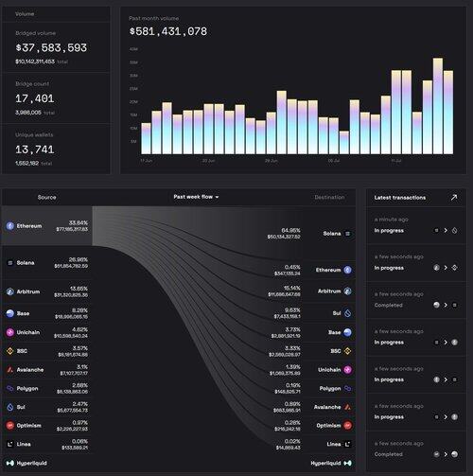Click the $37,583,593 bridged volume value
This screenshot has width=473, height=476.
pyautogui.click(x=51, y=47)
